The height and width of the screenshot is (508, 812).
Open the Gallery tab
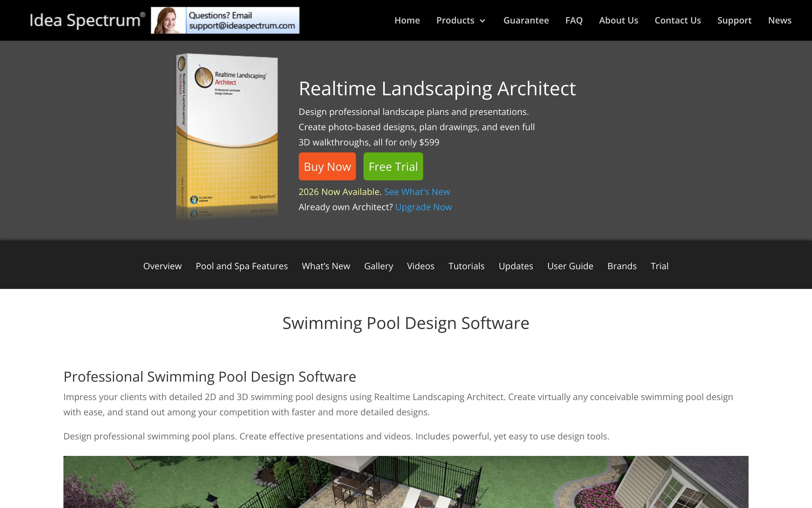[x=378, y=266]
